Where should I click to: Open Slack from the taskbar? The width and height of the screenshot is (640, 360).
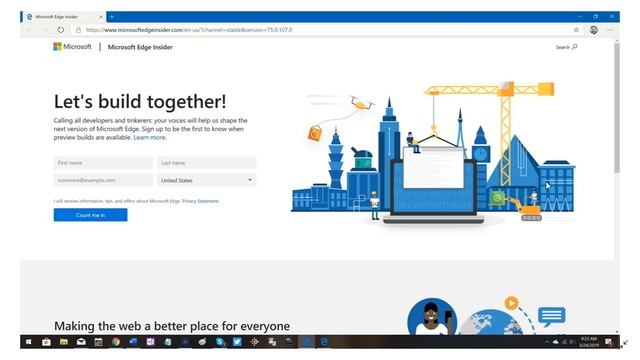tap(255, 342)
